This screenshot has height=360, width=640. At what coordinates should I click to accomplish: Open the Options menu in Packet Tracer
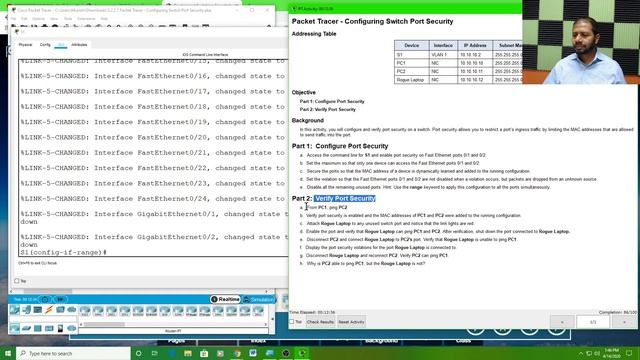[x=38, y=18]
